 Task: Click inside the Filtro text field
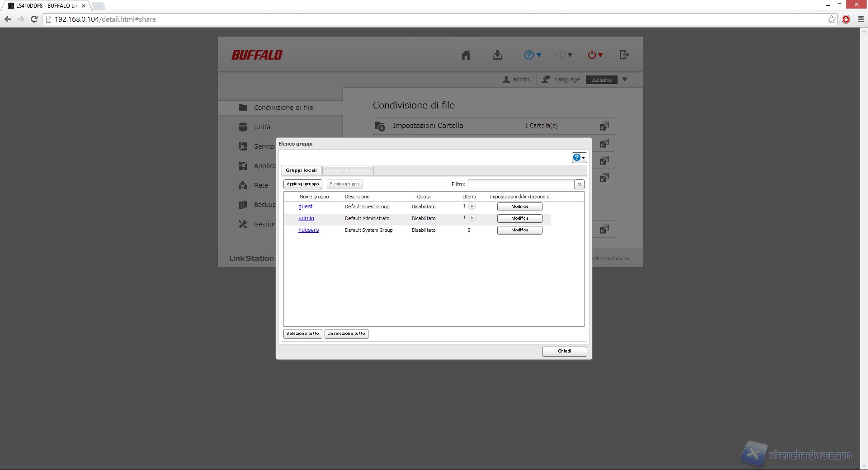[x=521, y=184]
